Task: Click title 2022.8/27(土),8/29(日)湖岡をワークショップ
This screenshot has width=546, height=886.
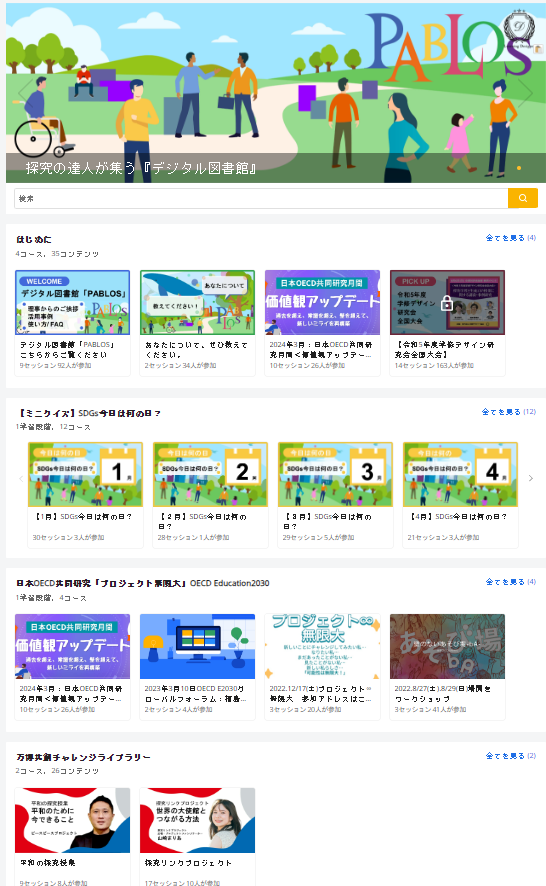Action: pyautogui.click(x=443, y=694)
